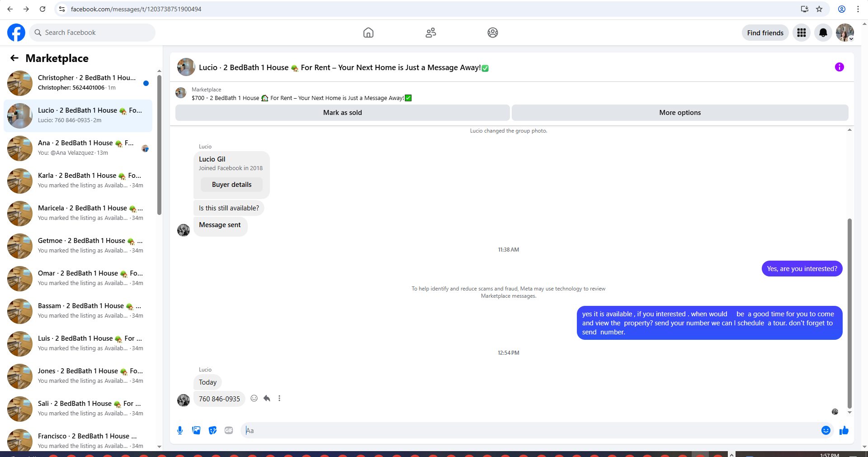This screenshot has width=868, height=457.
Task: Open More options for the listing
Action: (680, 113)
